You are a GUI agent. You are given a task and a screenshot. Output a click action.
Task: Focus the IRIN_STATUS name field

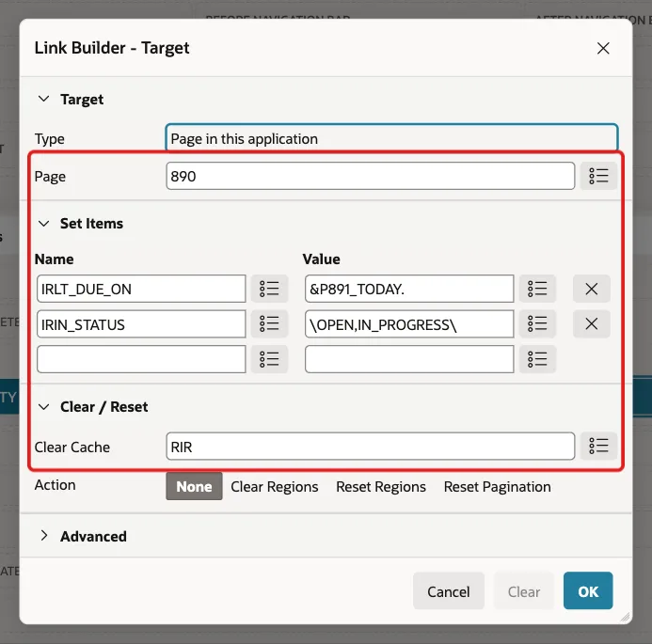click(x=141, y=323)
